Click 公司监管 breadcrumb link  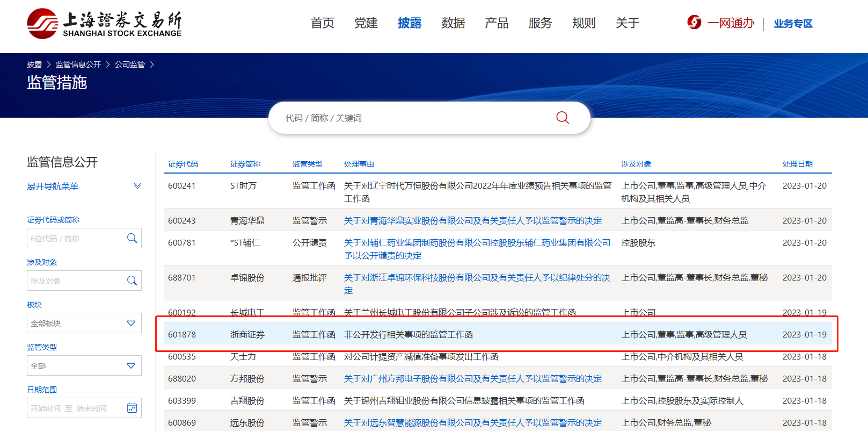click(x=130, y=64)
